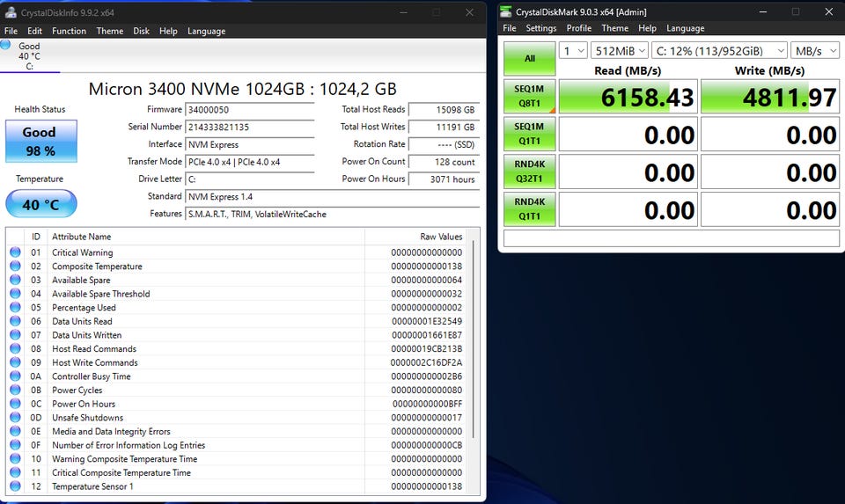Click the Features field with S.M.A.R.T., TRIM
This screenshot has width=845, height=504.
(332, 214)
